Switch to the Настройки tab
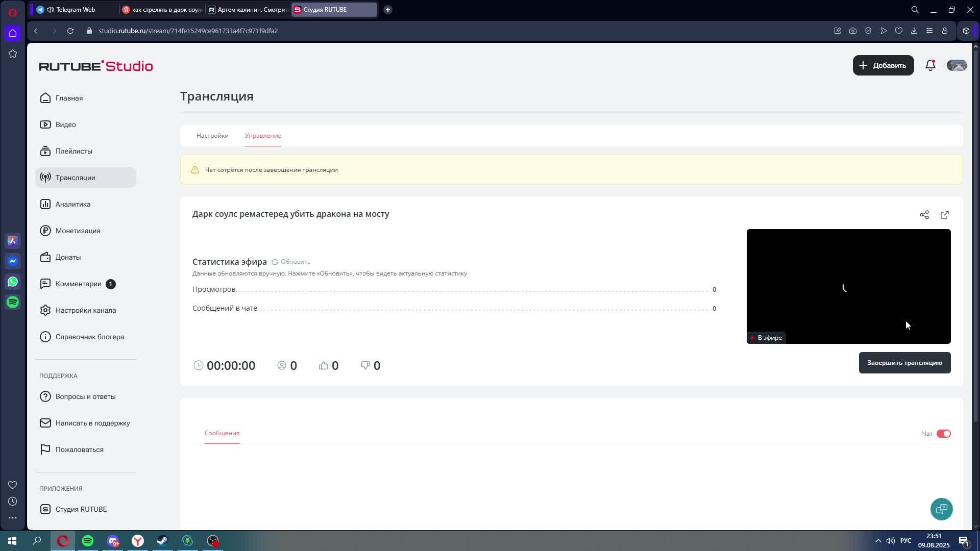This screenshot has height=551, width=980. coord(212,136)
